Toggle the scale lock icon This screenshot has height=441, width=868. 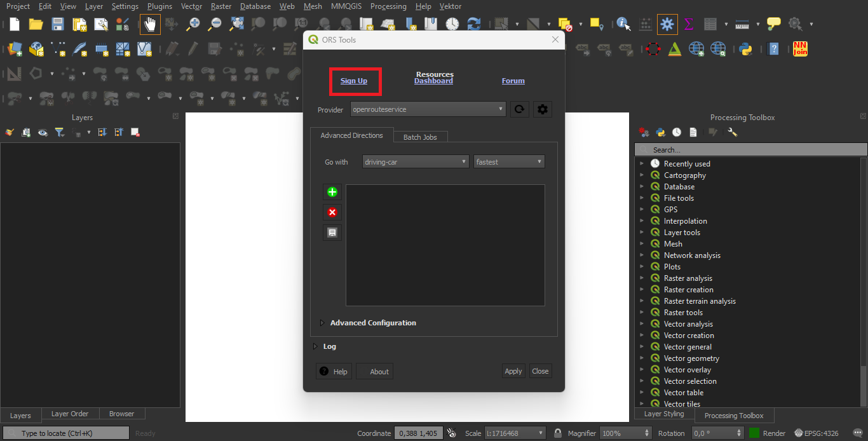[x=557, y=433]
